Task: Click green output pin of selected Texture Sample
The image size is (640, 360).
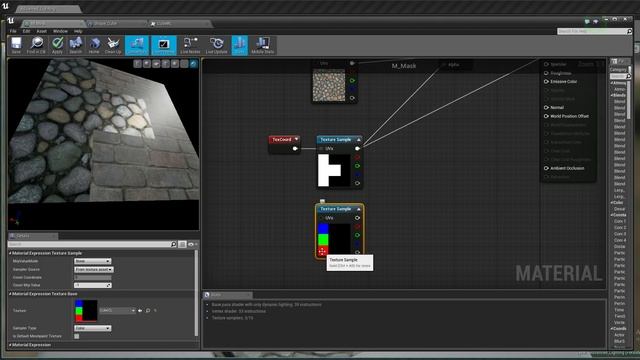Action: (357, 235)
